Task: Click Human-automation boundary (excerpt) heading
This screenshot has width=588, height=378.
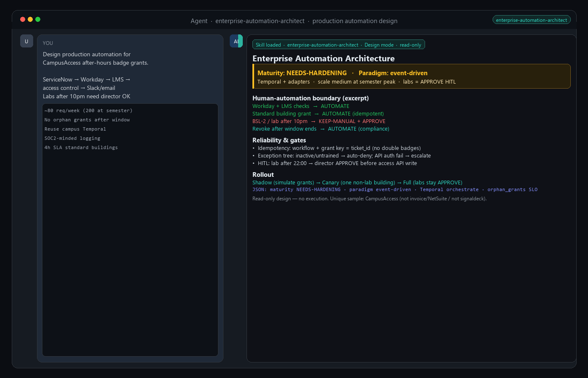Action: point(310,98)
